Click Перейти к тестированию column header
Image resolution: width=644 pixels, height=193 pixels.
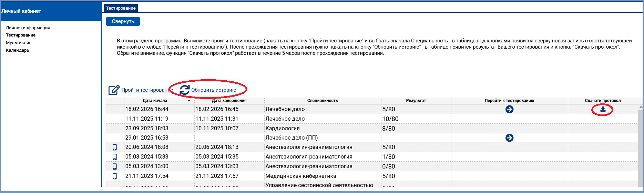pyautogui.click(x=509, y=101)
